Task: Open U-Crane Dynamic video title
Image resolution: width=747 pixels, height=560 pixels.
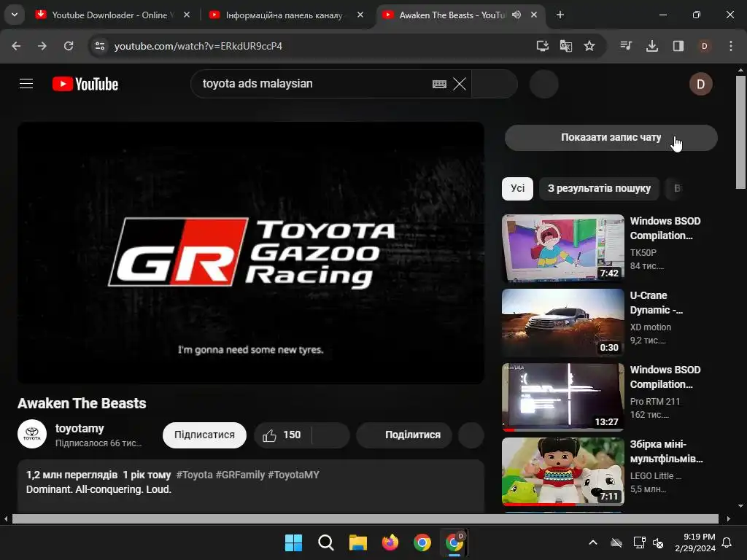Action: (657, 303)
